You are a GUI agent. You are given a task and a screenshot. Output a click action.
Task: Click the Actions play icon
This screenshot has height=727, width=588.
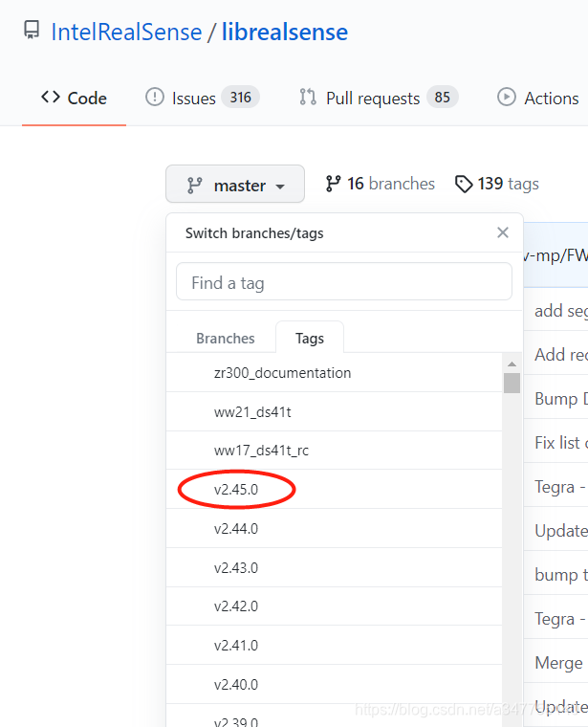coord(507,98)
